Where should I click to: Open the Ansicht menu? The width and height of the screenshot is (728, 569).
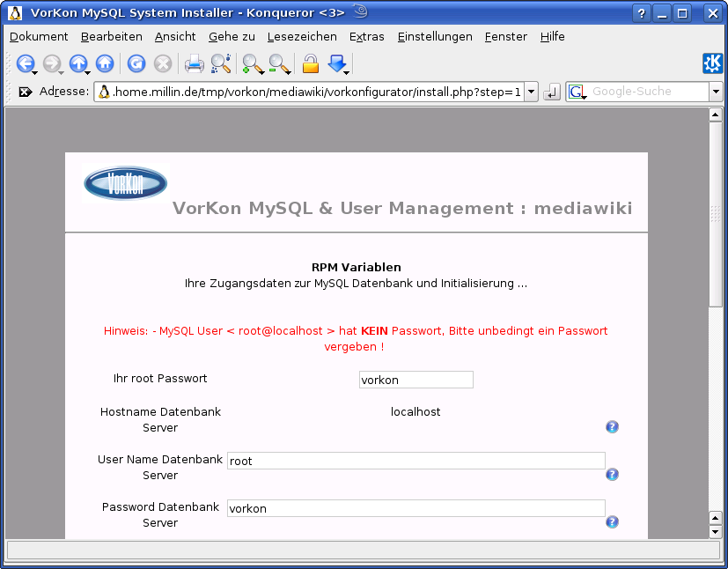point(175,37)
